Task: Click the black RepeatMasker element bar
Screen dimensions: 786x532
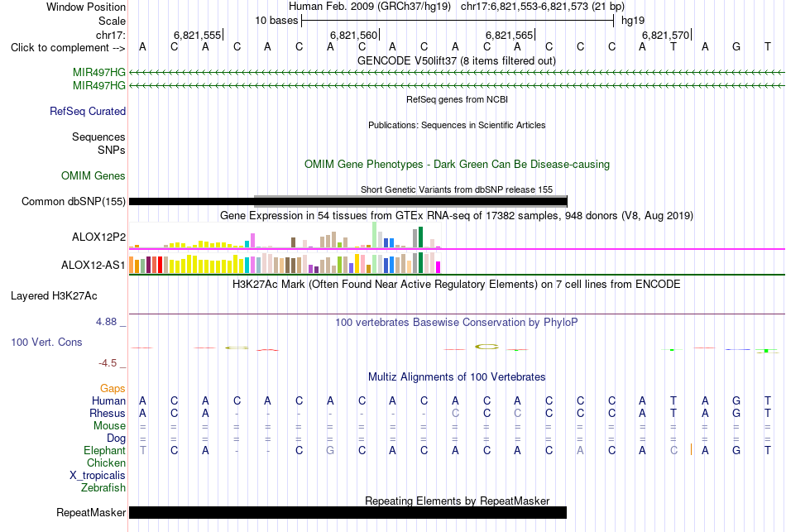Action: (x=347, y=512)
